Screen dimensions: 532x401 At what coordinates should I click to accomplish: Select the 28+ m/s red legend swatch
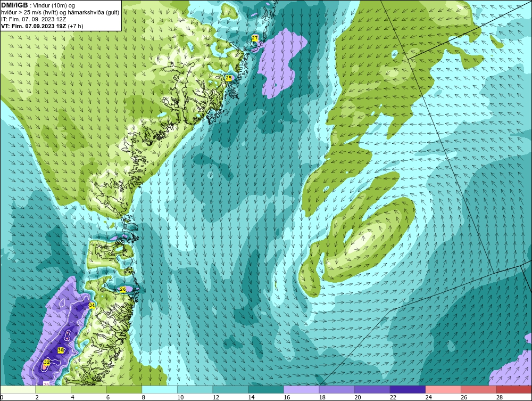[514, 389]
